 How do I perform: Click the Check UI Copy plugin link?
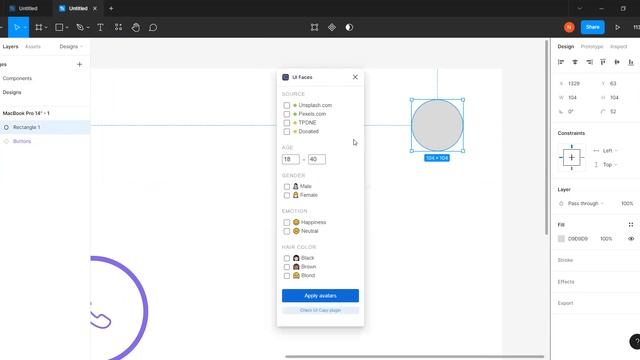(320, 310)
